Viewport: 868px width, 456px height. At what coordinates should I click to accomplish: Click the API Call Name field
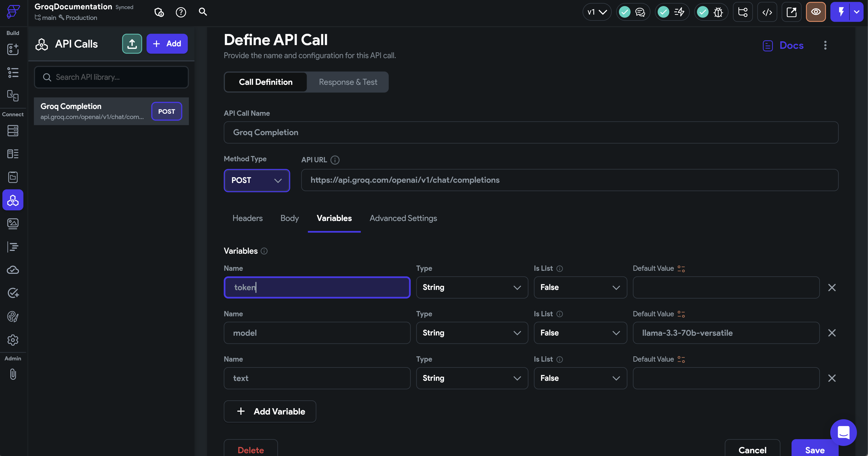click(x=531, y=132)
